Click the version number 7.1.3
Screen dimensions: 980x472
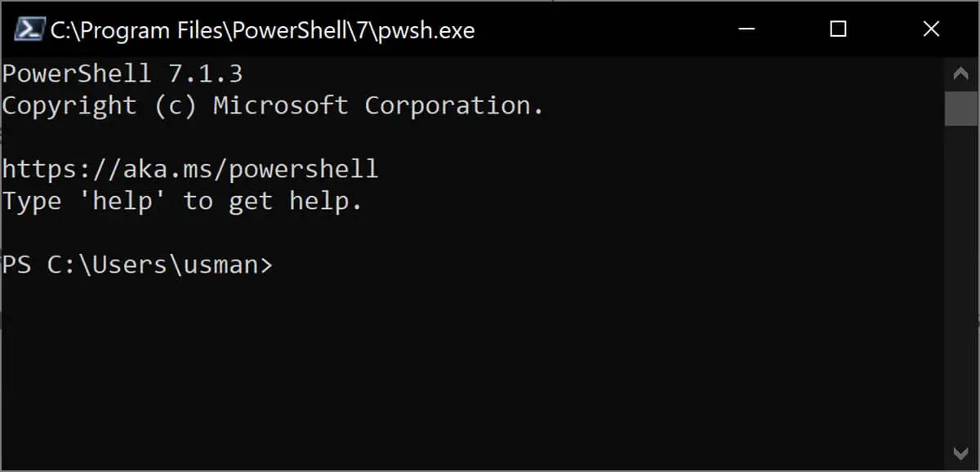click(206, 73)
